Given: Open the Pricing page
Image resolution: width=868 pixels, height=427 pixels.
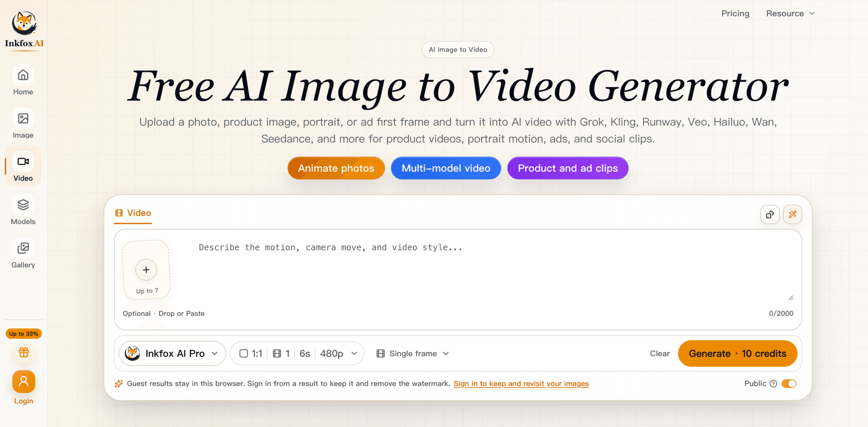Looking at the screenshot, I should point(735,14).
